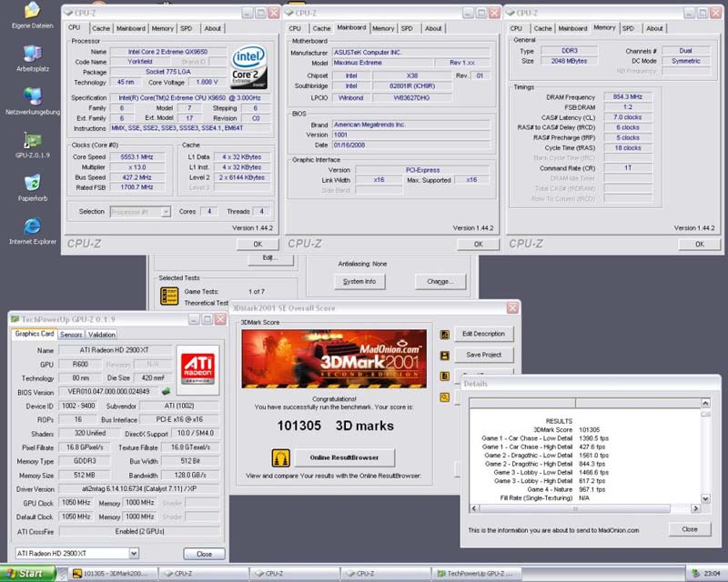Click the third yellow icon below the Save Project icon
Viewport: 728px width, 582px height.
coord(444,376)
